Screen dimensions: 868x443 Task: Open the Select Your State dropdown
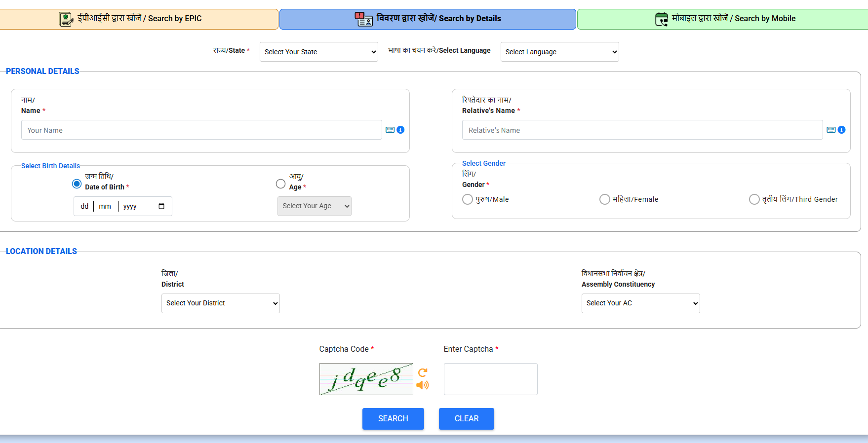coord(318,52)
